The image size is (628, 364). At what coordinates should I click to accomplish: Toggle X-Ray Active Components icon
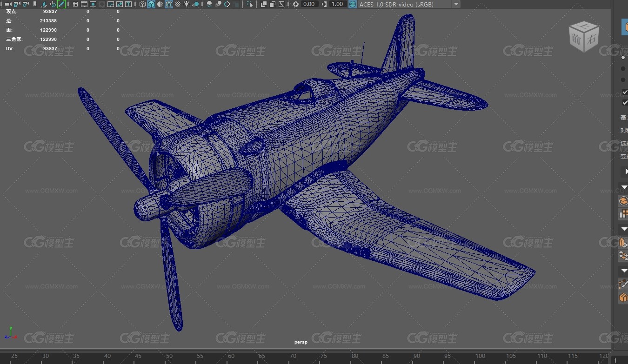[273, 4]
